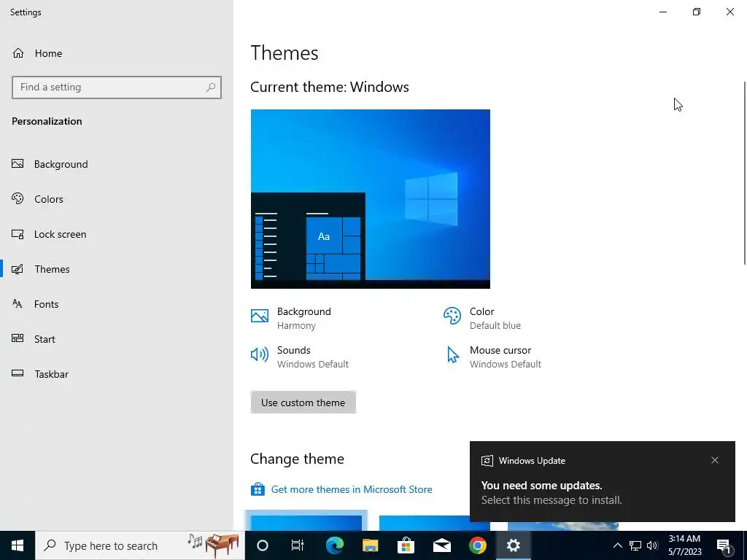Click the theme Background picture icon
Screen dimensions: 747x560
260,316
